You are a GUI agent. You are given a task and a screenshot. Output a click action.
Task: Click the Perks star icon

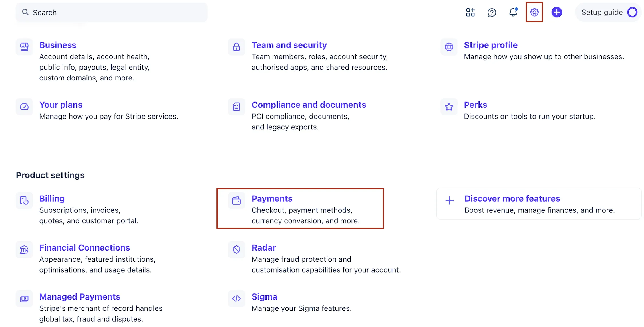449,107
